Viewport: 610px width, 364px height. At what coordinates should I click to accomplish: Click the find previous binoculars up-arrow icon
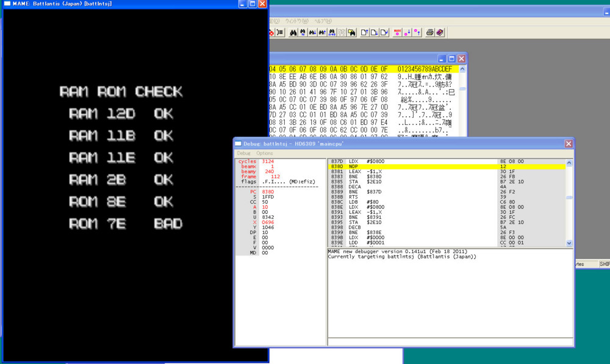coord(322,33)
